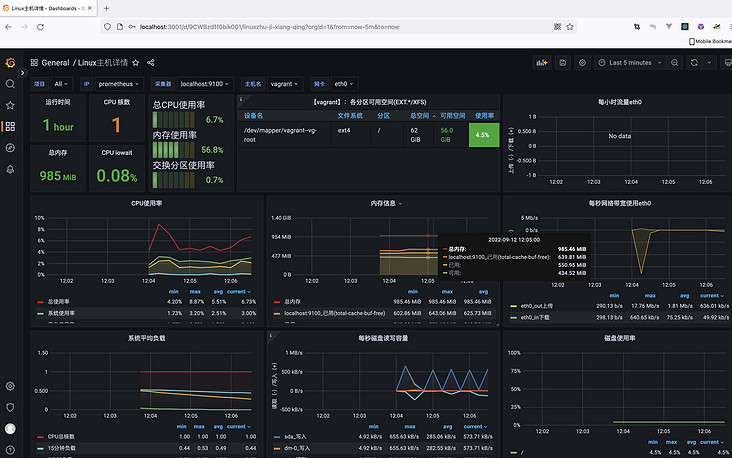Expand the IP prometheus variable dropdown
Screen dimensions: 732x458
point(120,84)
